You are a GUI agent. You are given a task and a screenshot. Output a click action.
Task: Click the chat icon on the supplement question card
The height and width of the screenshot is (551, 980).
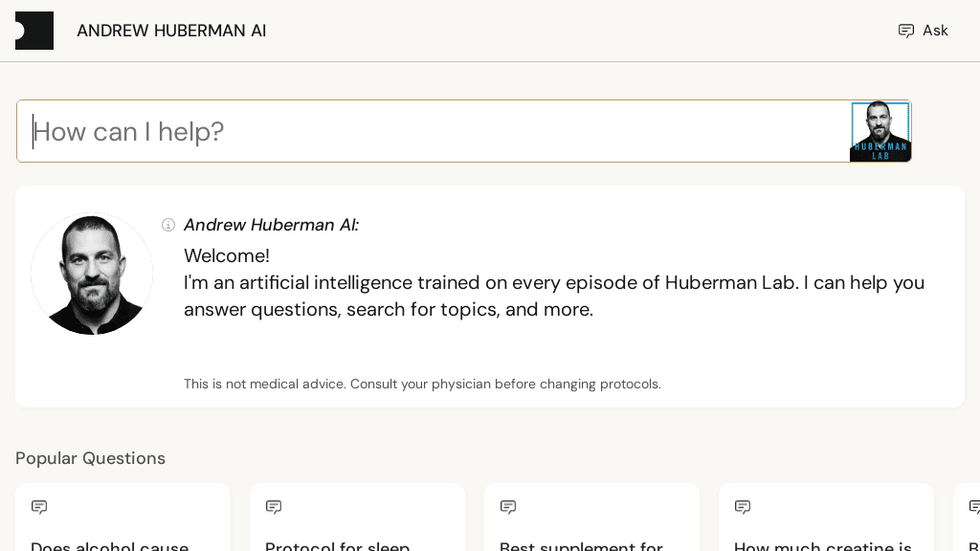[x=508, y=507]
